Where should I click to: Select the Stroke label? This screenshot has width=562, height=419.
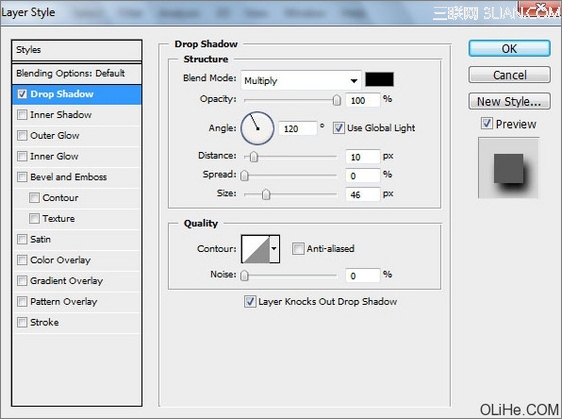click(44, 322)
